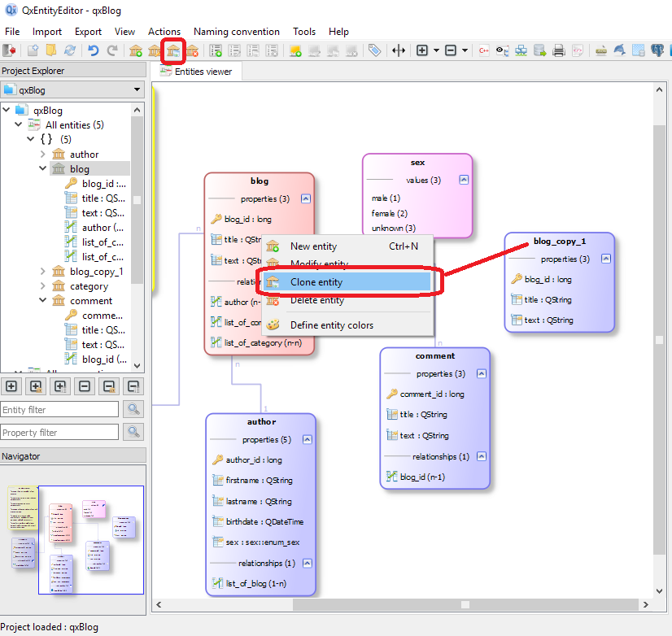
Task: Expand the author node in tree
Action: (43, 154)
